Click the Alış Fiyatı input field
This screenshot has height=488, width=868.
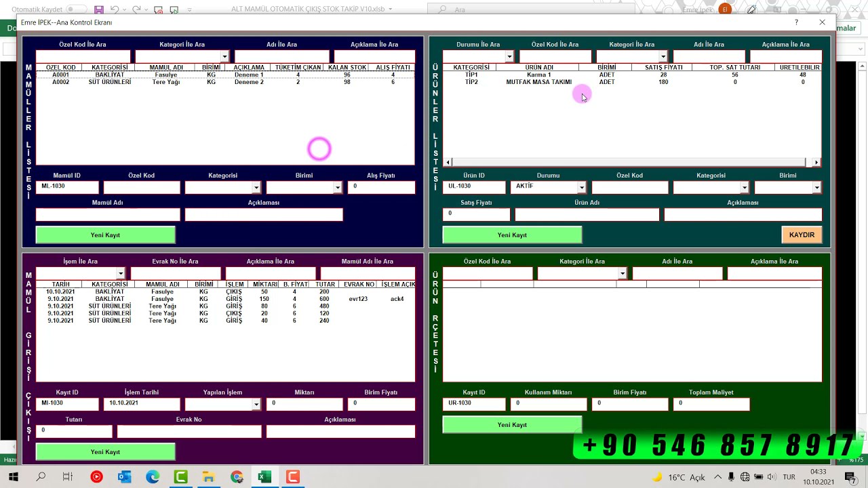coord(381,188)
